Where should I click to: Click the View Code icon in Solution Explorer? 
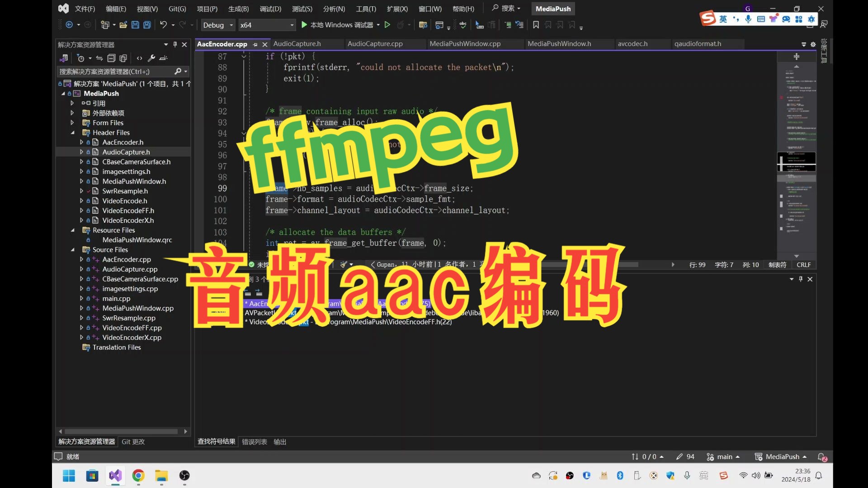[x=139, y=58]
